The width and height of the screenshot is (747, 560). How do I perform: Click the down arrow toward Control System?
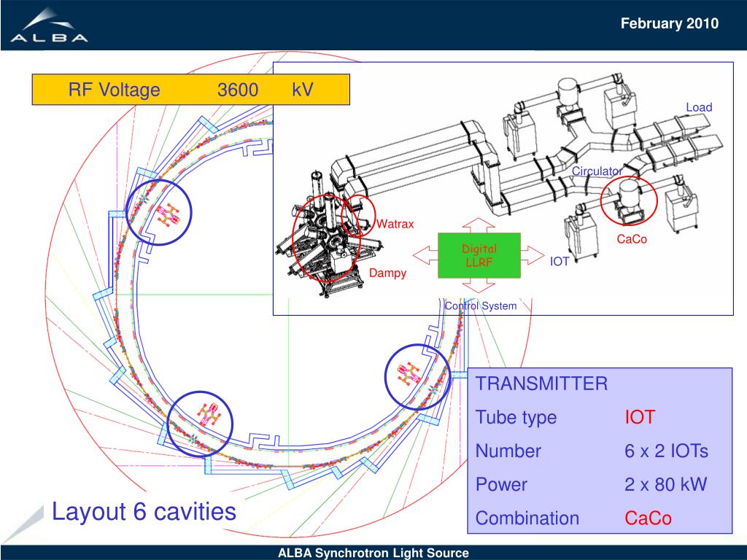click(479, 285)
